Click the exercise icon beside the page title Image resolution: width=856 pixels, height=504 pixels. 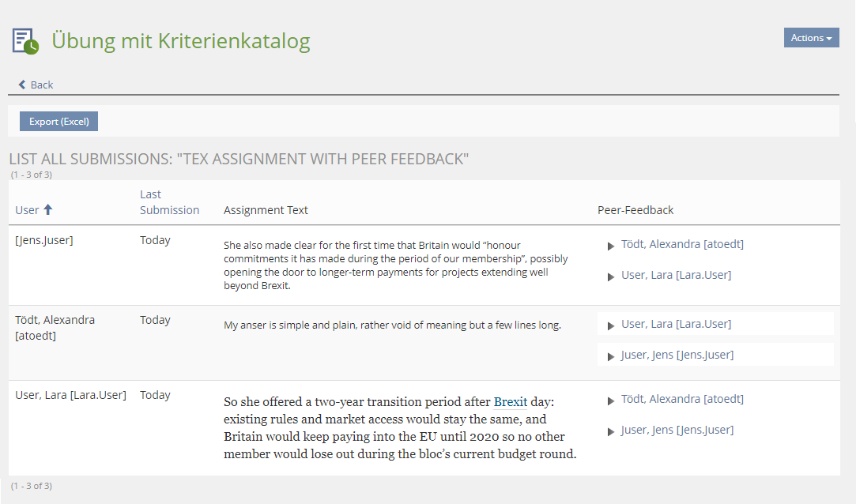point(25,41)
